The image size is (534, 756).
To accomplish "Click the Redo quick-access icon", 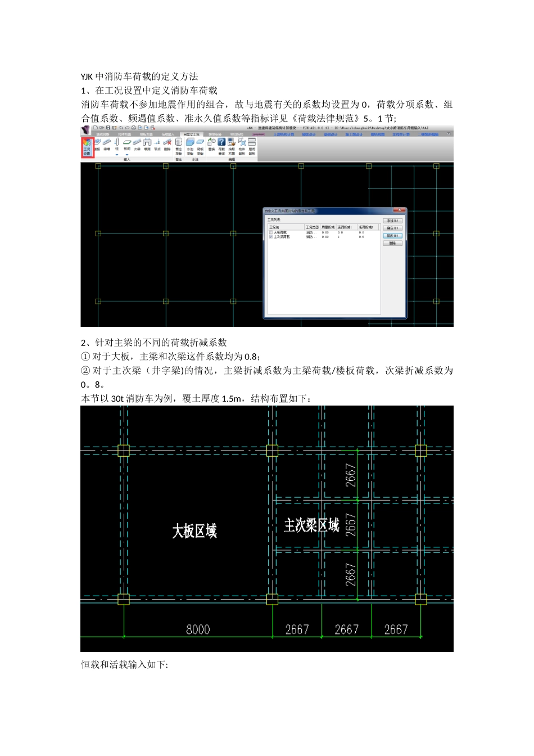I will tap(127, 128).
